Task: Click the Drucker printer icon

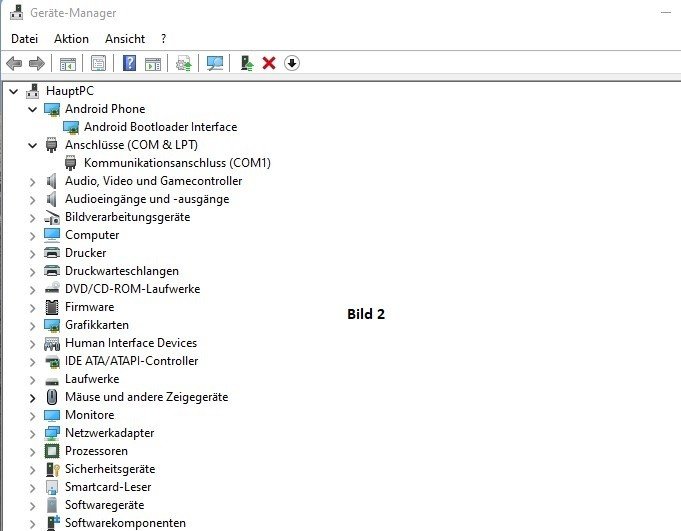Action: (52, 253)
